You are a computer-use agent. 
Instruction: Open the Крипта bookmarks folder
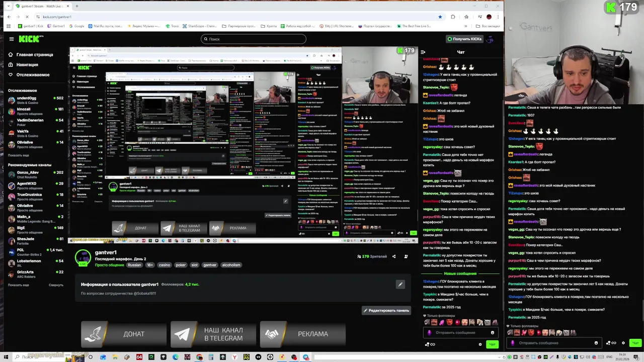tap(269, 26)
